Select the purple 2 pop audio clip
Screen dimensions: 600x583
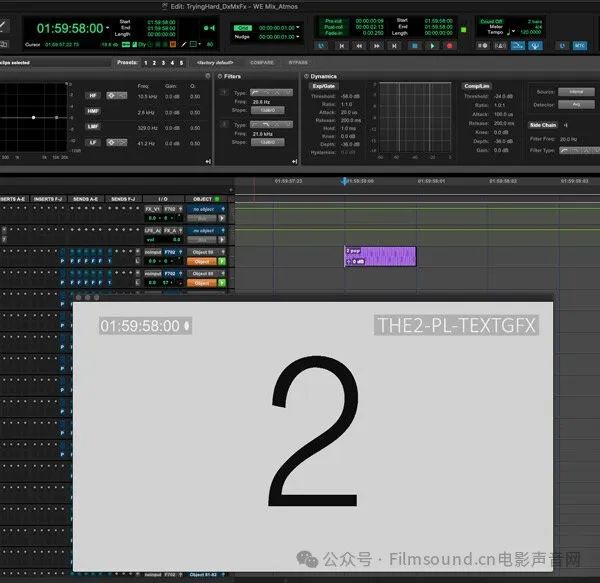point(379,256)
